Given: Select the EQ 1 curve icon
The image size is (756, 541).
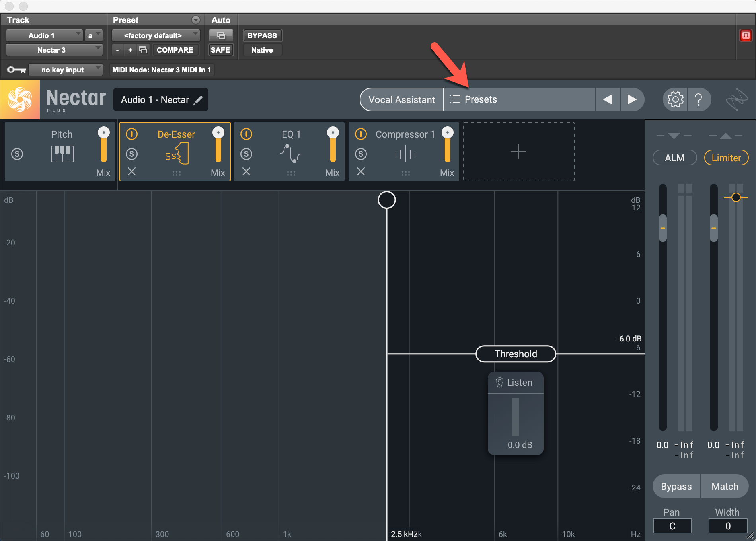Looking at the screenshot, I should point(291,154).
